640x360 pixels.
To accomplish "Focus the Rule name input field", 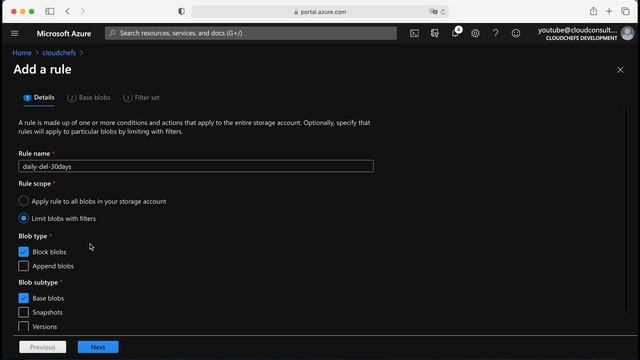I will [x=196, y=166].
